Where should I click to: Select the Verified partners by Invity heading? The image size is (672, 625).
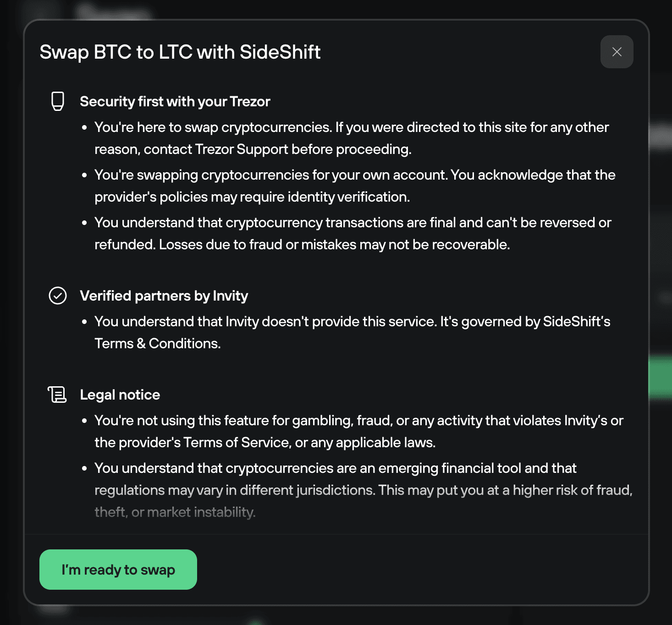point(164,296)
